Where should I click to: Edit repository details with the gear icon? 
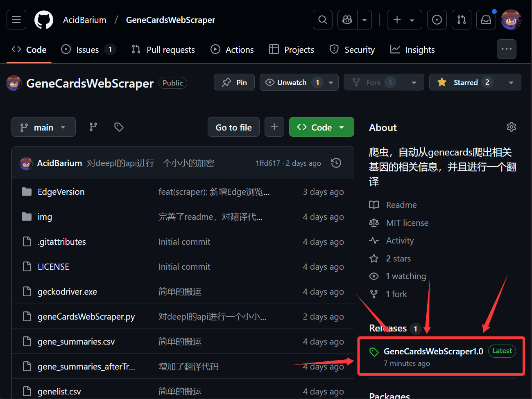coord(511,127)
